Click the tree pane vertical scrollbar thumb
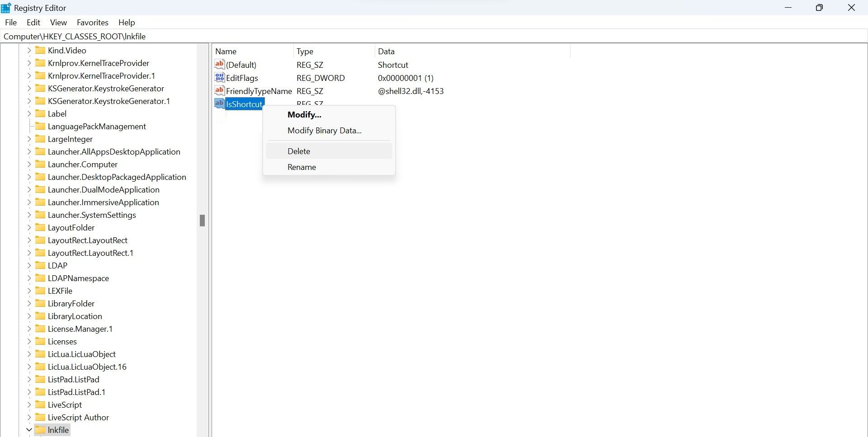Image resolution: width=868 pixels, height=437 pixels. 202,221
